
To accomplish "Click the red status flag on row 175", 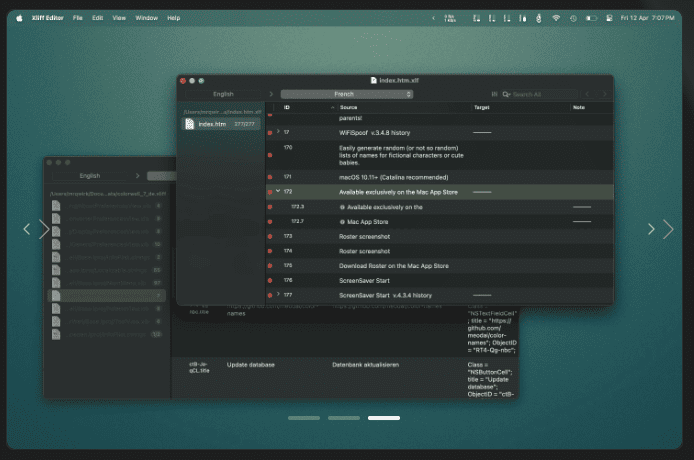I will tap(270, 266).
